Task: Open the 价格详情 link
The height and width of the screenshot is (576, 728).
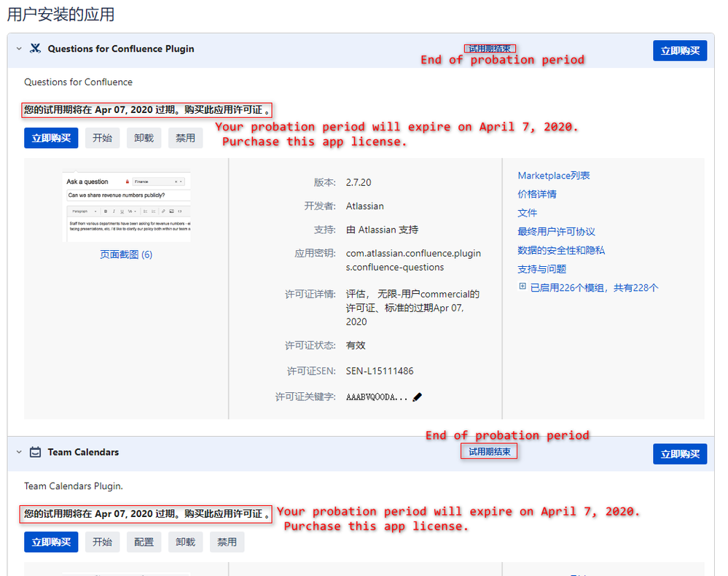Action: tap(537, 194)
